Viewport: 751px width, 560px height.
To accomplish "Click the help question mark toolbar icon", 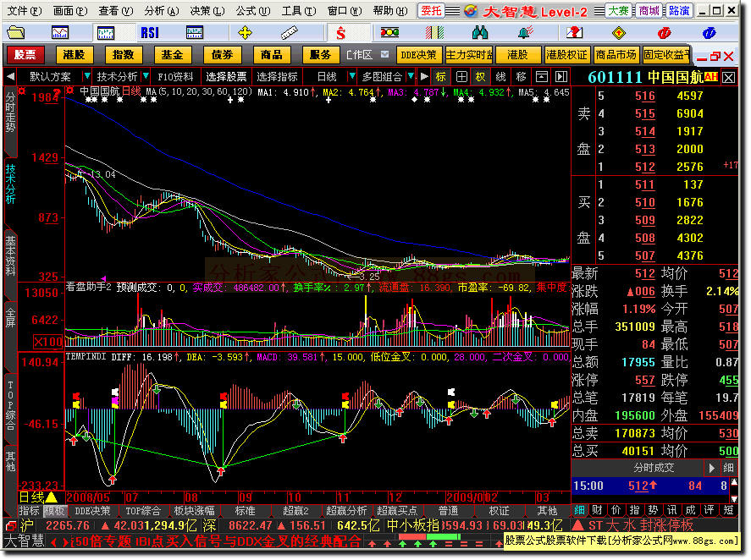I will pos(574,32).
